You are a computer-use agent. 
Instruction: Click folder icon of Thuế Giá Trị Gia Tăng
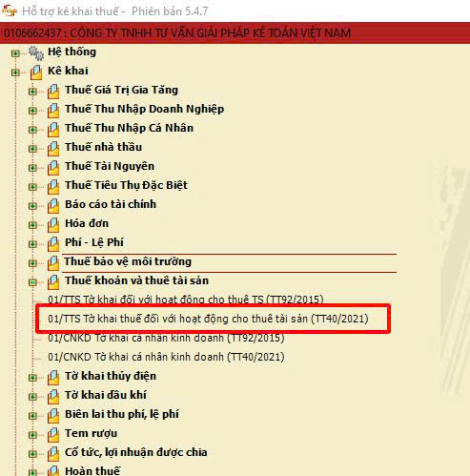pyautogui.click(x=53, y=92)
